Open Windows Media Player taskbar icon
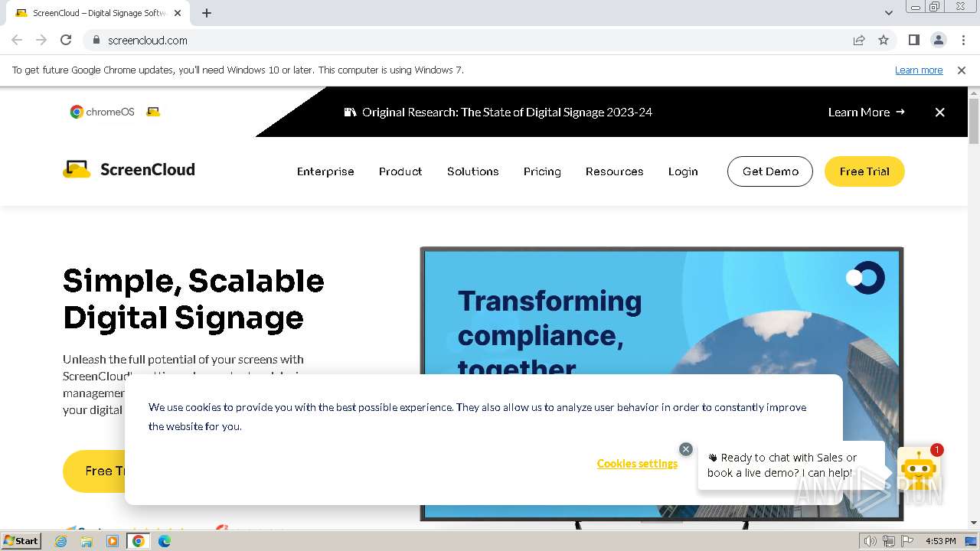 (113, 541)
